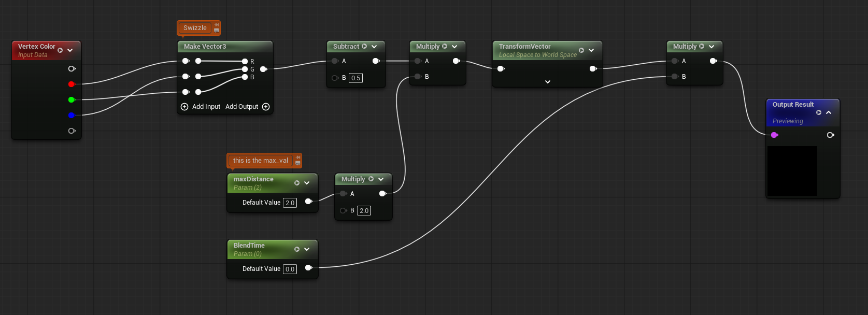Click the B output pin in Make Vector3
Screen dimensions: 868x315
245,77
